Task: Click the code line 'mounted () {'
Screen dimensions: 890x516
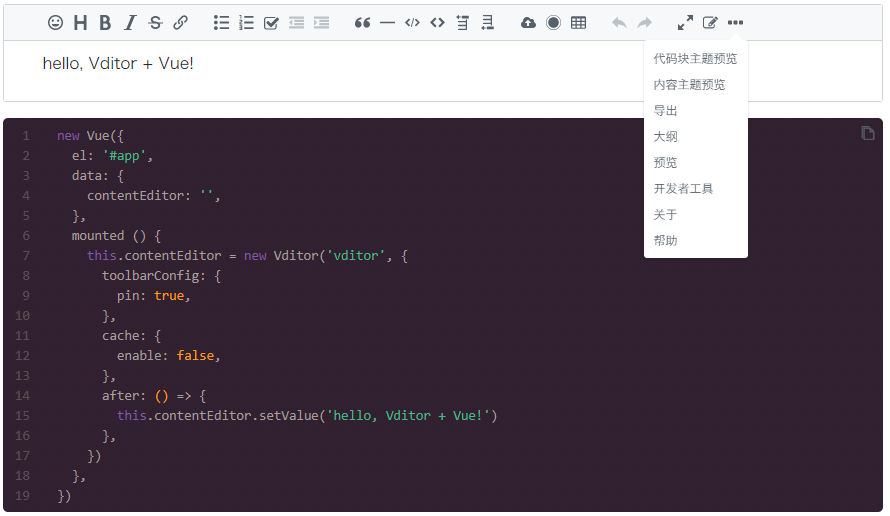Action: (x=116, y=236)
